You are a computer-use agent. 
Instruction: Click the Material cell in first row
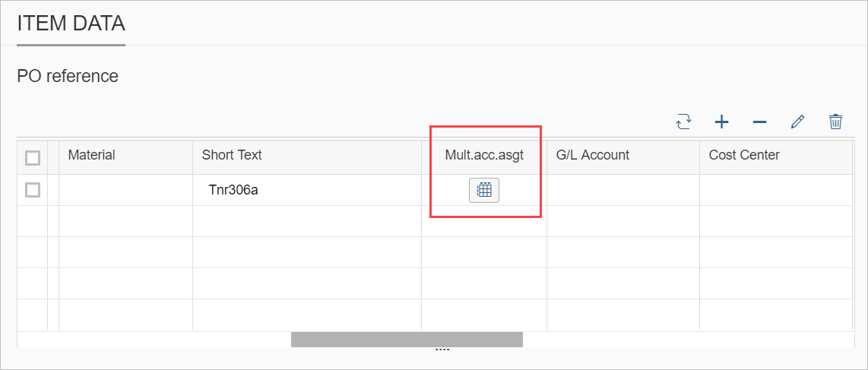(x=125, y=190)
